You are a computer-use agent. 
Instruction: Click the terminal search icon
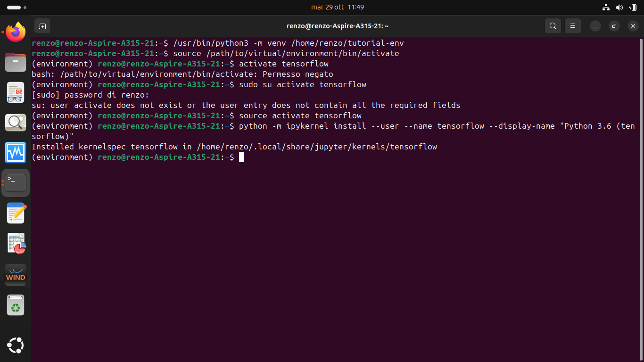click(553, 26)
